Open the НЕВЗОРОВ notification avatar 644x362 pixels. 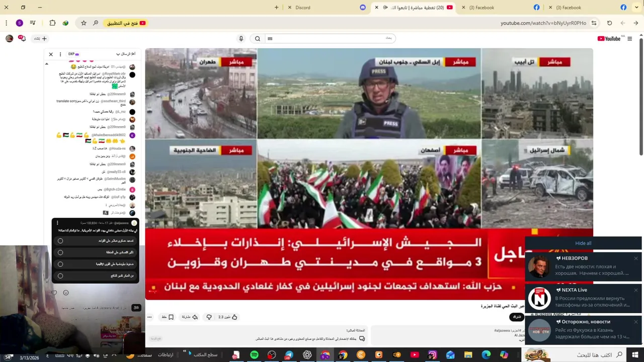point(539,266)
